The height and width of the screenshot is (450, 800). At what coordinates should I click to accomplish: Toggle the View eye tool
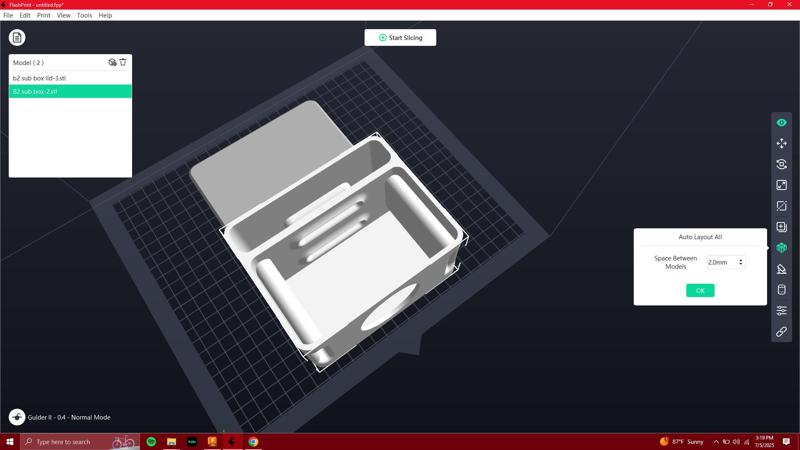(781, 122)
